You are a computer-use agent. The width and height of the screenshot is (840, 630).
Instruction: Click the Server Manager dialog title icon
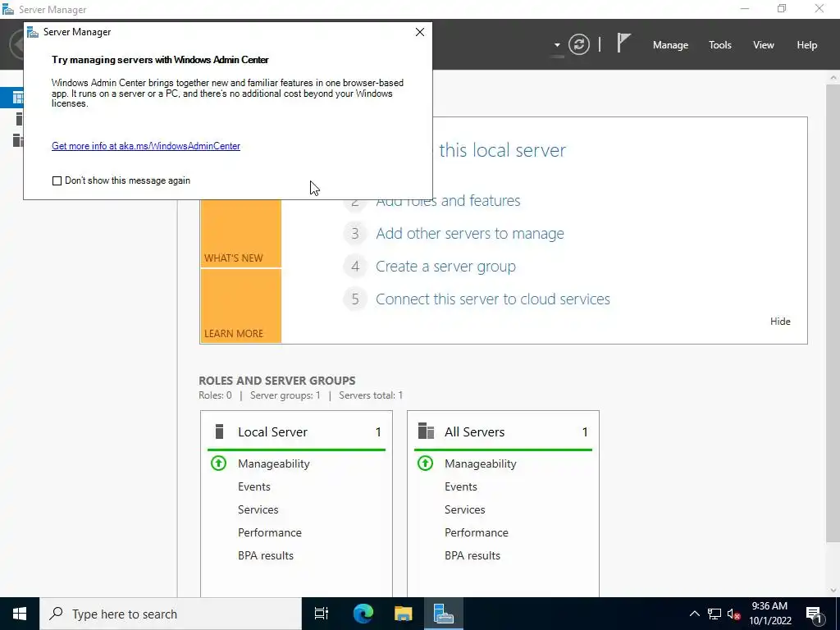tap(33, 32)
